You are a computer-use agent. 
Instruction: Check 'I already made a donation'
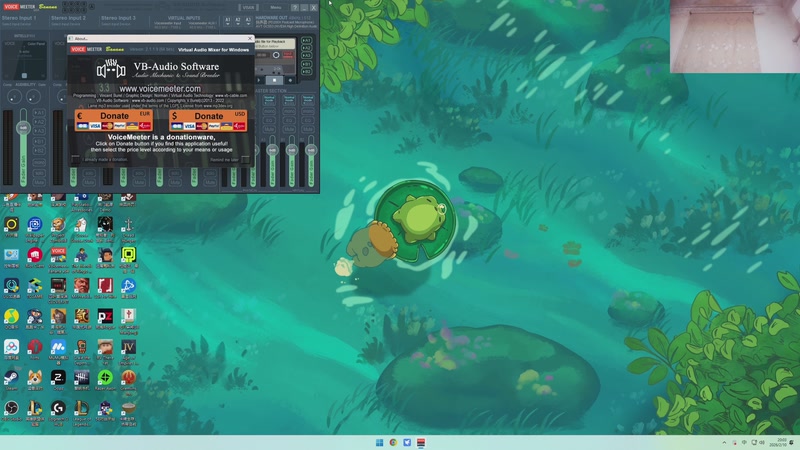click(75, 160)
